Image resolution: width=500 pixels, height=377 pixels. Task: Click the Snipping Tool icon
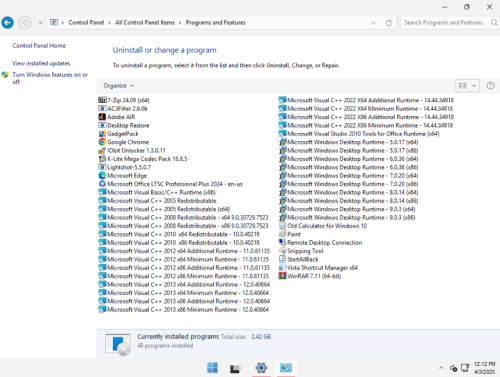click(x=282, y=251)
